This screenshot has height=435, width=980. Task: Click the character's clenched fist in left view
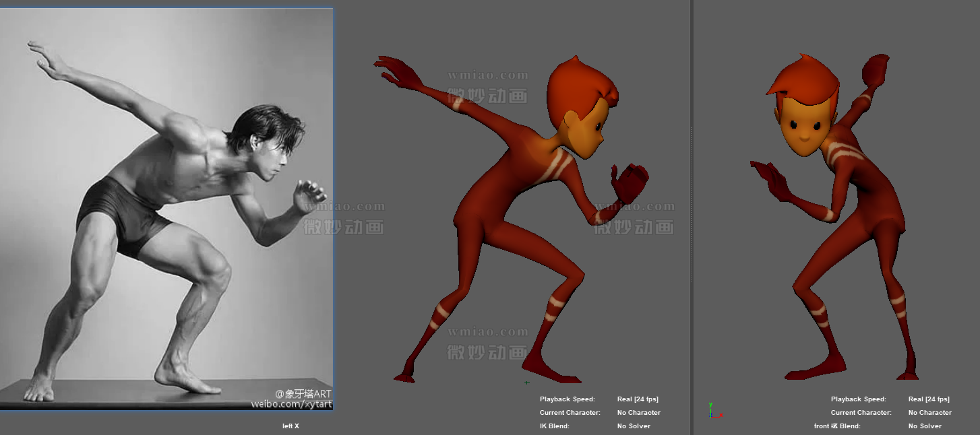631,183
